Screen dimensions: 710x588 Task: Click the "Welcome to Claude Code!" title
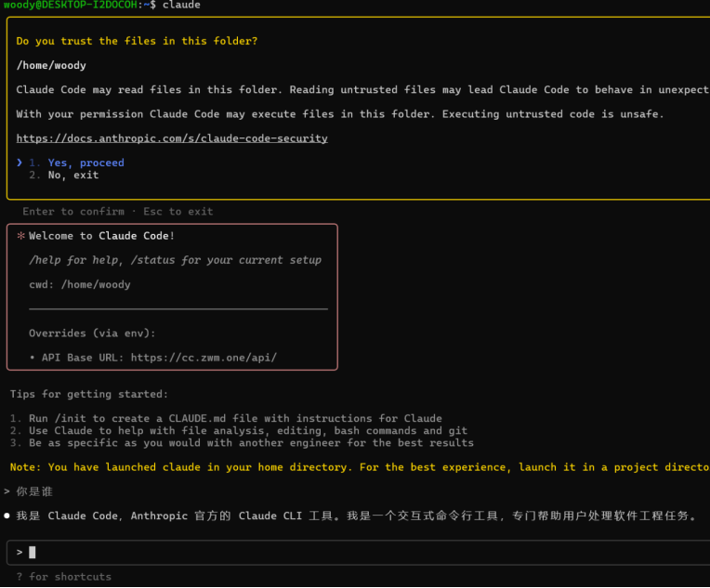pos(101,236)
